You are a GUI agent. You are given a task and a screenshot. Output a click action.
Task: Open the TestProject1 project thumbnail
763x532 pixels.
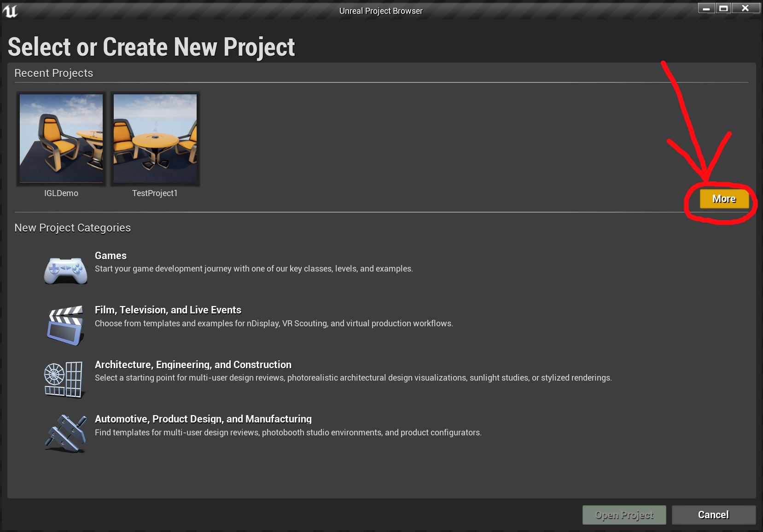(x=155, y=139)
